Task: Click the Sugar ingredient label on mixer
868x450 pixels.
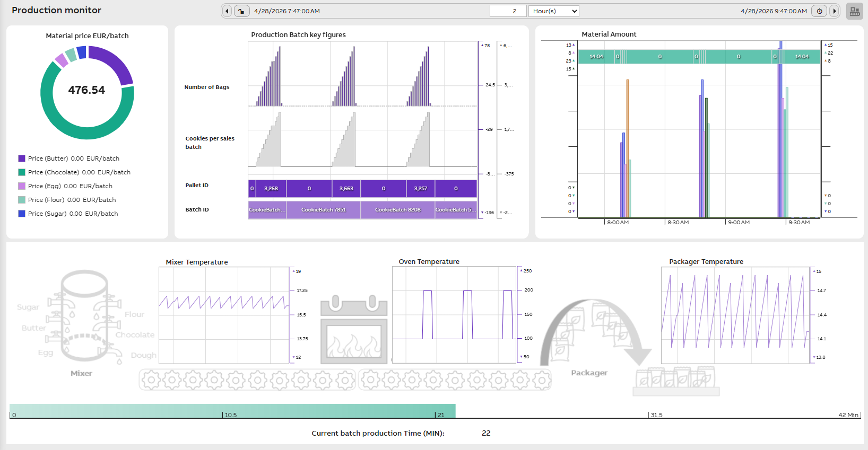Action: pos(28,307)
